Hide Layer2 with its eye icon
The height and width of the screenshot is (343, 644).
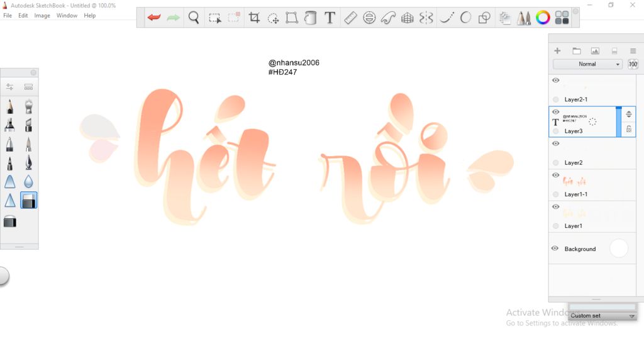coord(556,143)
